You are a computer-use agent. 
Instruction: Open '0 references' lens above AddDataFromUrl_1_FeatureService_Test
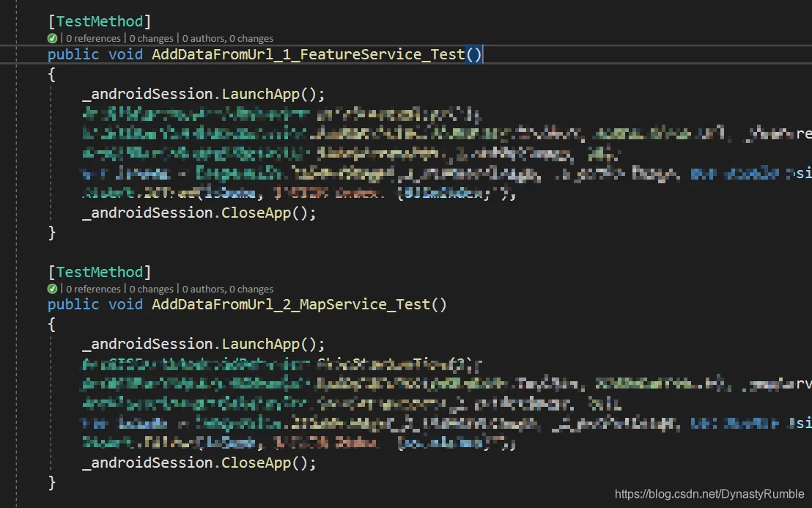[x=93, y=38]
